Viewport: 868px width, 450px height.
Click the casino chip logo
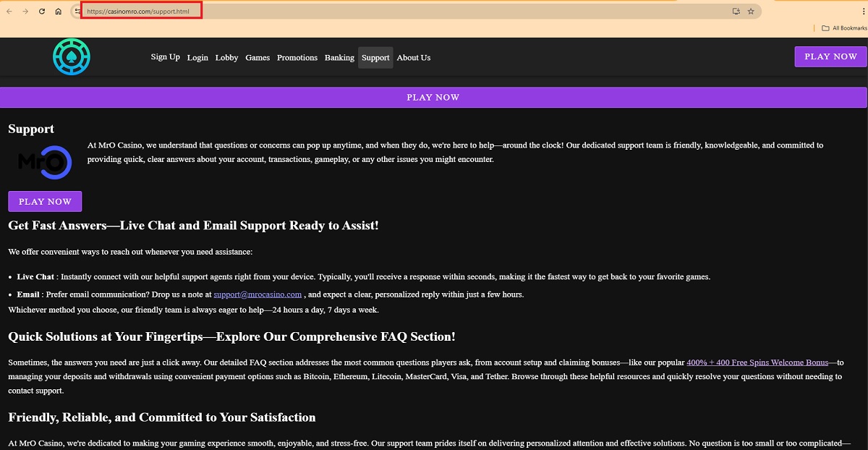72,56
